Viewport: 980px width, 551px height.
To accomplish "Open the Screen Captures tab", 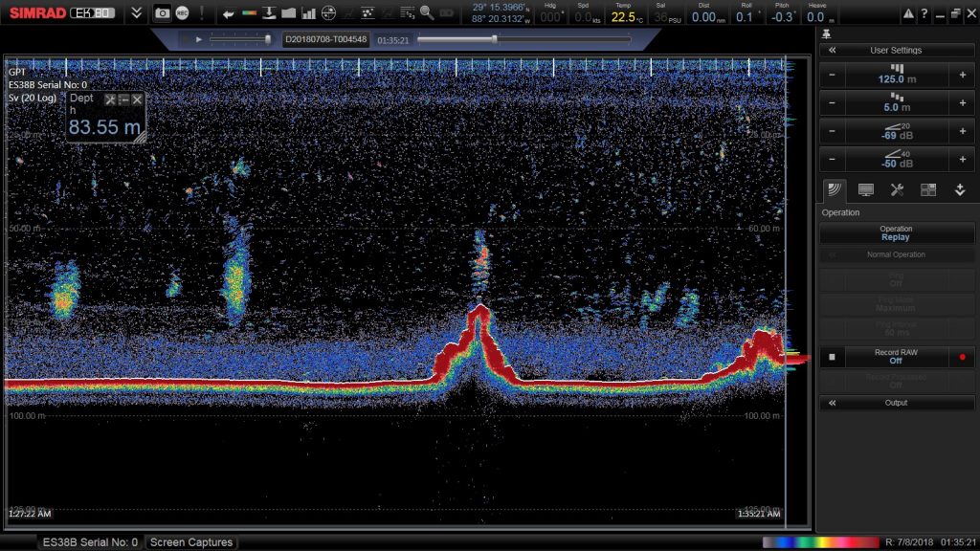I will pyautogui.click(x=191, y=542).
